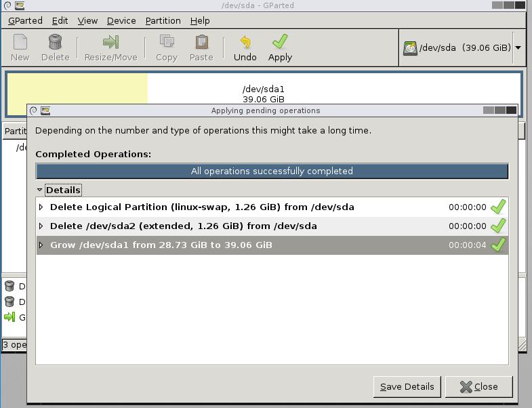Click second trash icon in pending operations list

point(9,302)
